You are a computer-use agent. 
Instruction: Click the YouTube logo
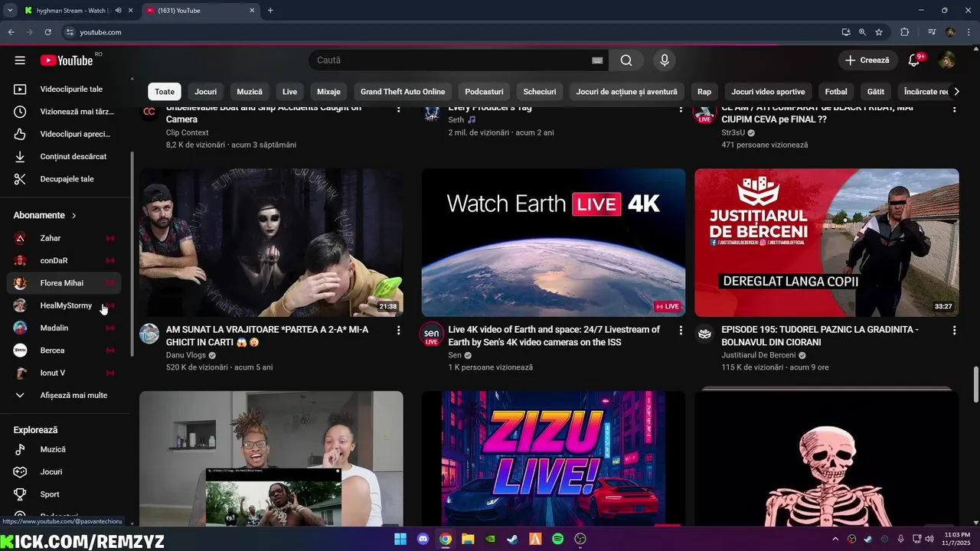pyautogui.click(x=67, y=60)
